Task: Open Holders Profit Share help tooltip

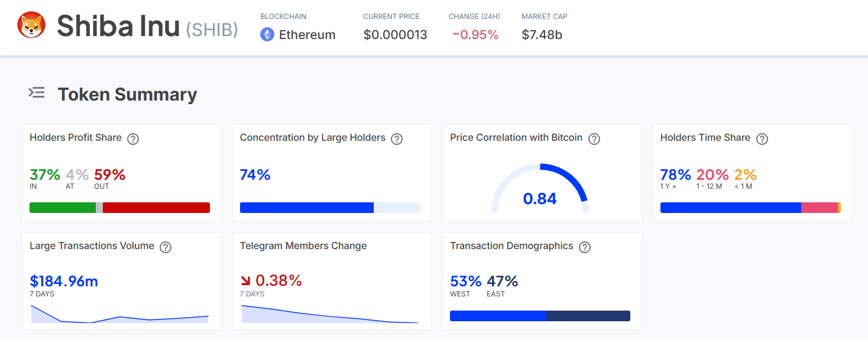Action: (134, 139)
